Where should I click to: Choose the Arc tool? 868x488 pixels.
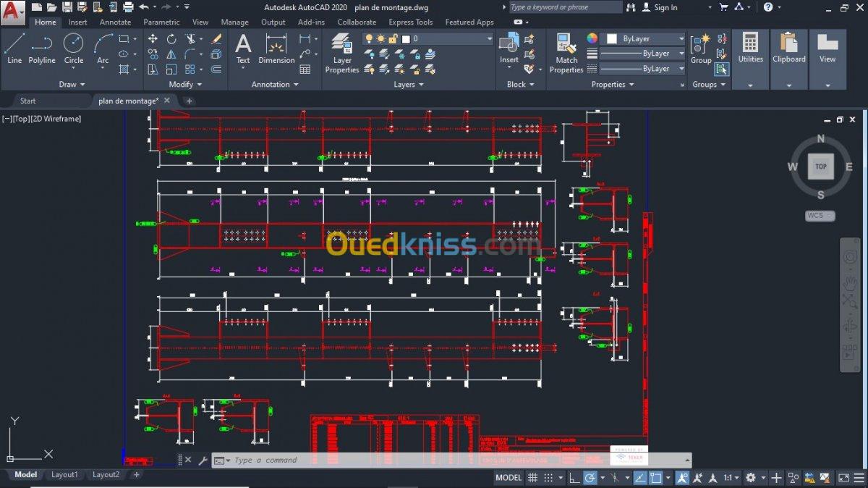tap(103, 48)
